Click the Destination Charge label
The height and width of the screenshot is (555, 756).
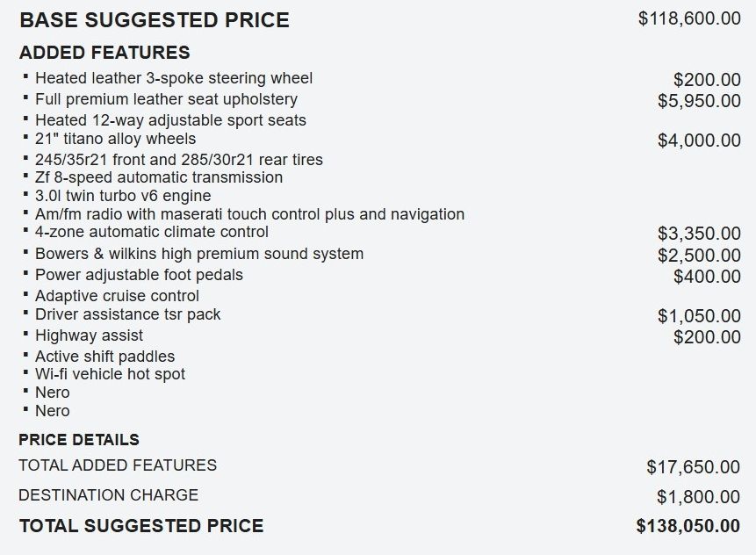[109, 495]
